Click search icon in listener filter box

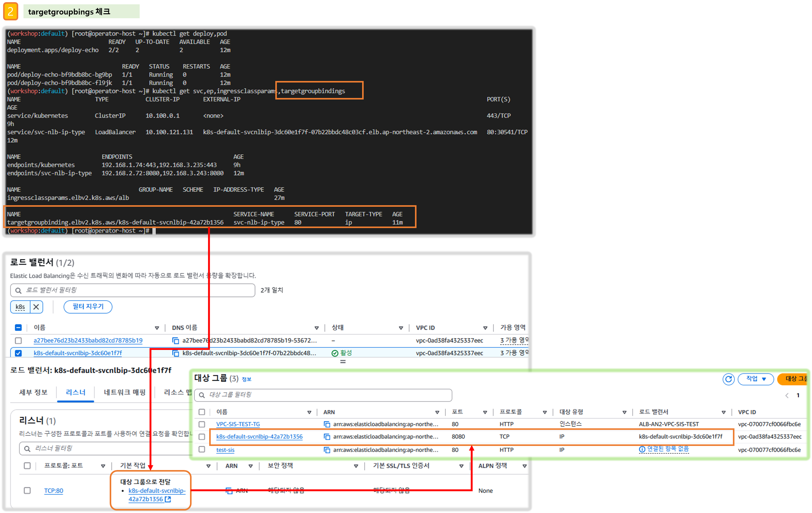[27, 449]
